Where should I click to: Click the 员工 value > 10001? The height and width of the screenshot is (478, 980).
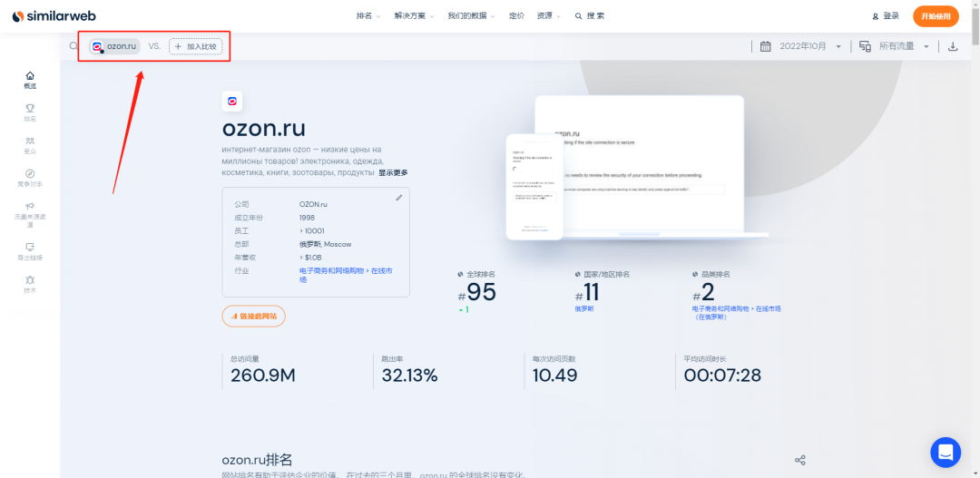pos(312,231)
